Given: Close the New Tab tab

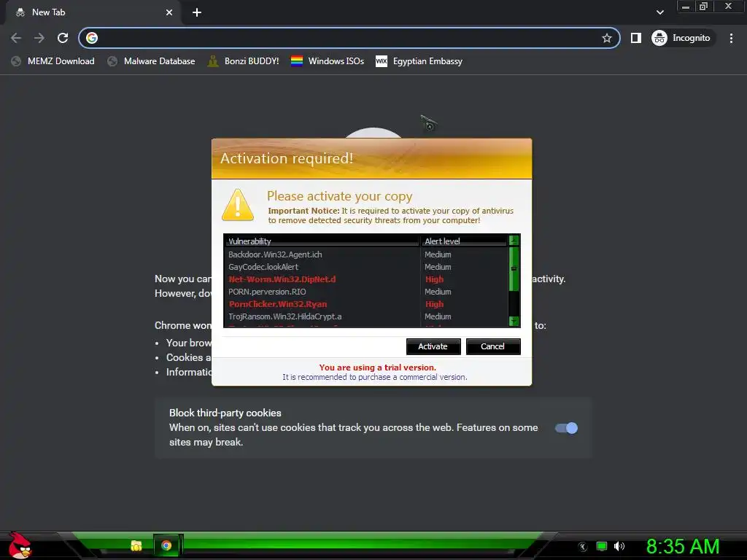Looking at the screenshot, I should [x=169, y=12].
